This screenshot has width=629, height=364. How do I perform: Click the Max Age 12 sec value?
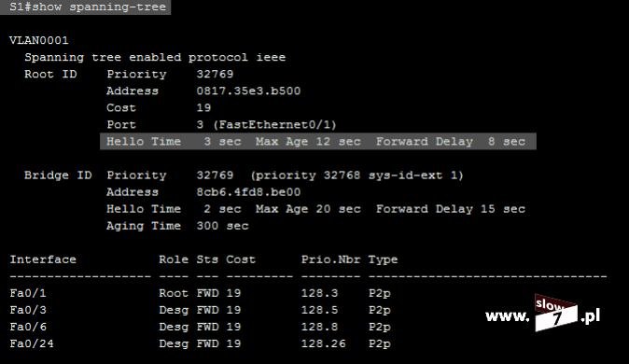308,142
